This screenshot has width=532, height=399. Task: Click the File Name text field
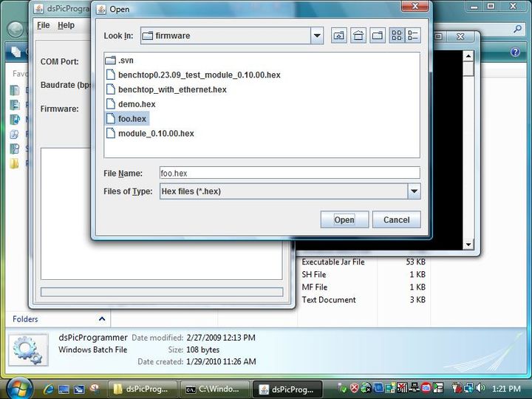pos(289,173)
